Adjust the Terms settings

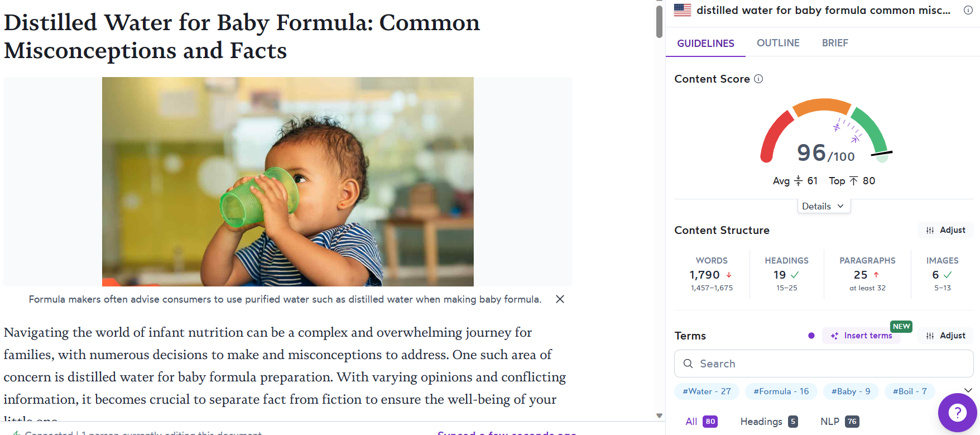(946, 336)
